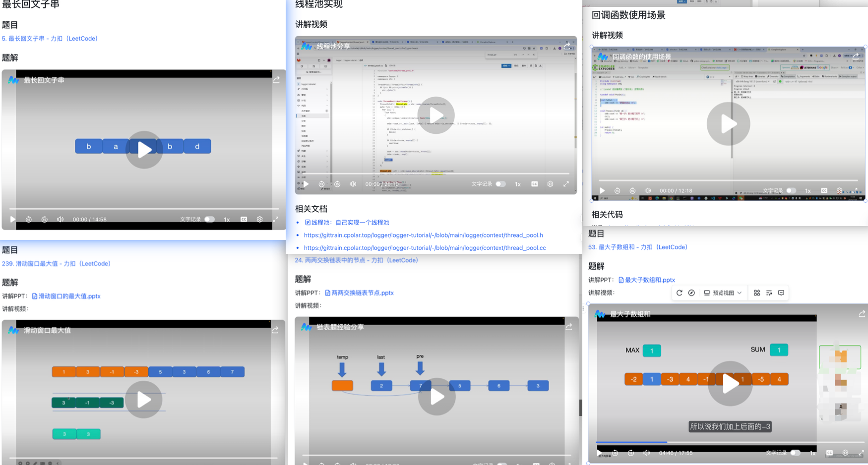This screenshot has height=465, width=868.
Task: Click the grid icon in floating toolbar
Action: tap(757, 293)
